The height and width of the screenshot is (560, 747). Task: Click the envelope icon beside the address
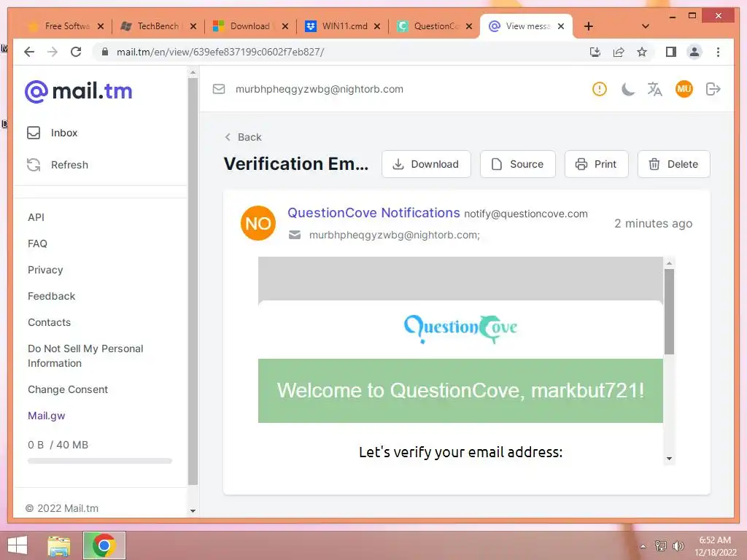coord(219,89)
